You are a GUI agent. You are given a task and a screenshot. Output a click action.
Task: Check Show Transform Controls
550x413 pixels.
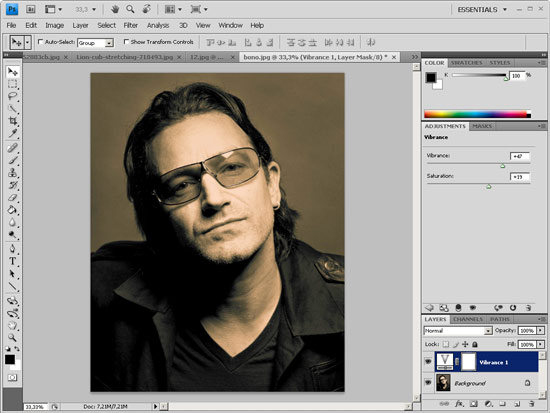click(126, 42)
